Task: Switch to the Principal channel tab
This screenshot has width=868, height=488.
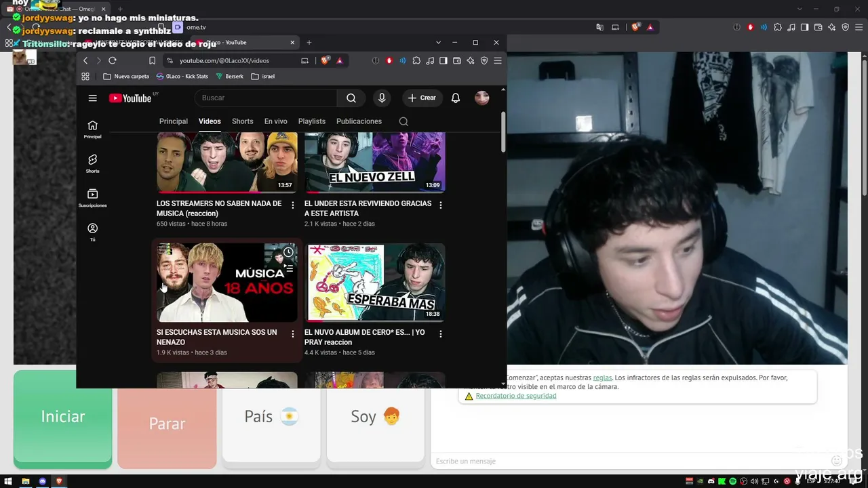Action: click(x=174, y=121)
